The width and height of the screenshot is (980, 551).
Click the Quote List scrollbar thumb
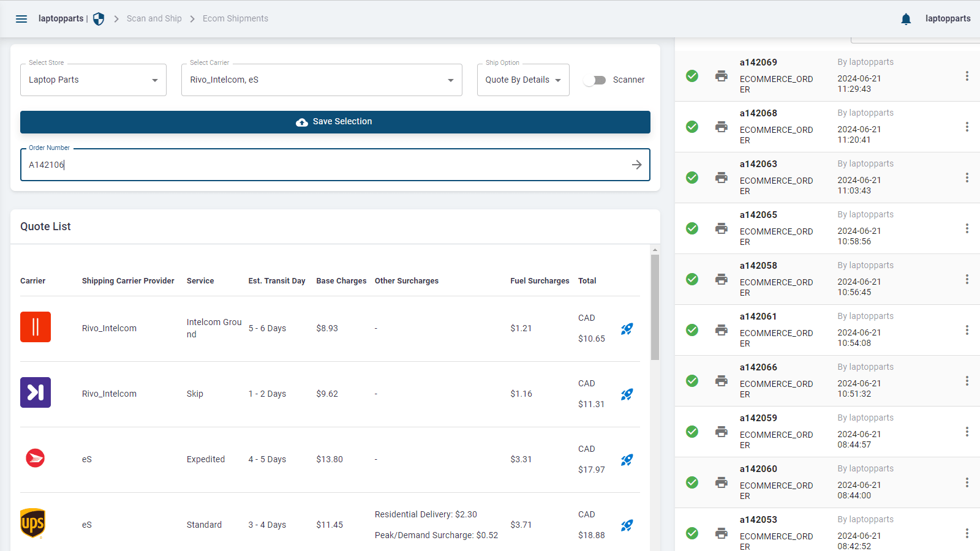(655, 307)
